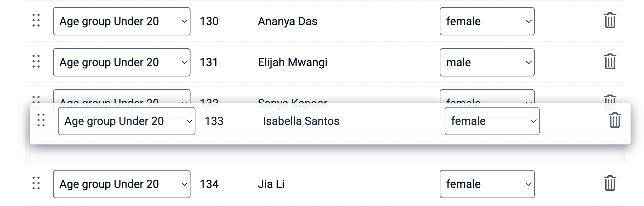The height and width of the screenshot is (206, 644).
Task: Grab drag handle for Ananya Das
Action: tap(36, 21)
